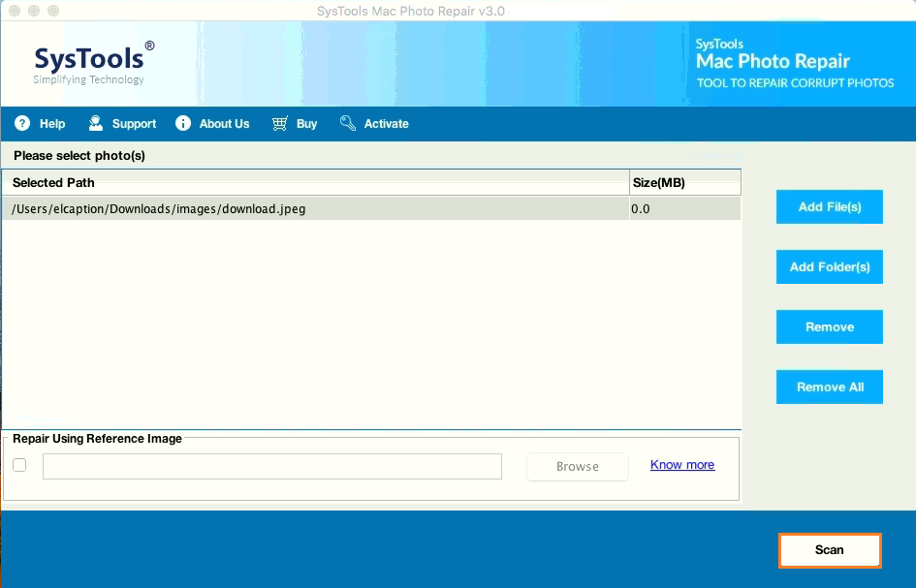Minimize the Mac Photo Repair window

[35, 11]
